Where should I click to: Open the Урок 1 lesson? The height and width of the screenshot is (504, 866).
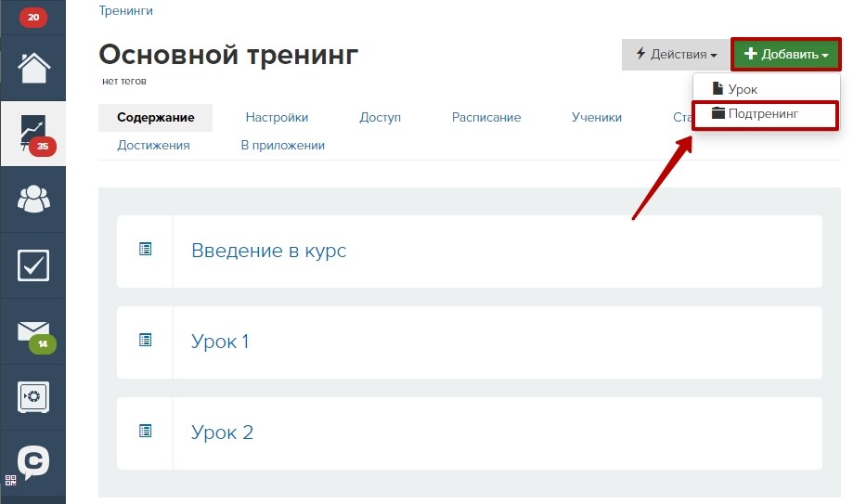pyautogui.click(x=220, y=342)
